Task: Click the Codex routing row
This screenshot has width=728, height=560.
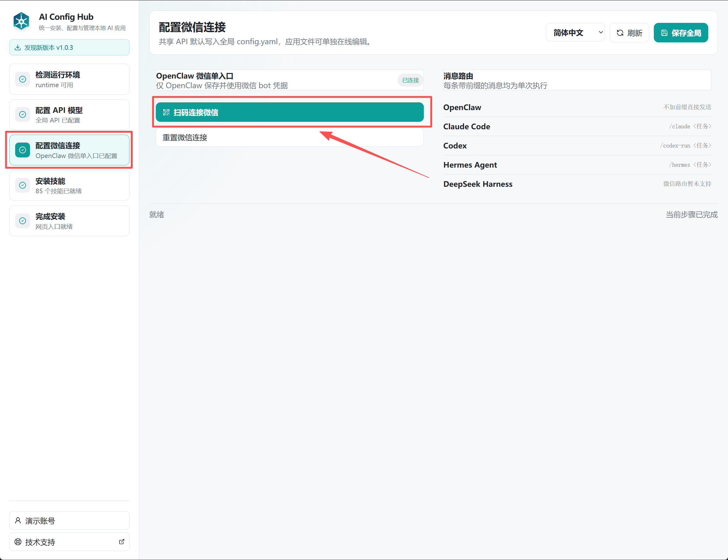Action: click(577, 146)
